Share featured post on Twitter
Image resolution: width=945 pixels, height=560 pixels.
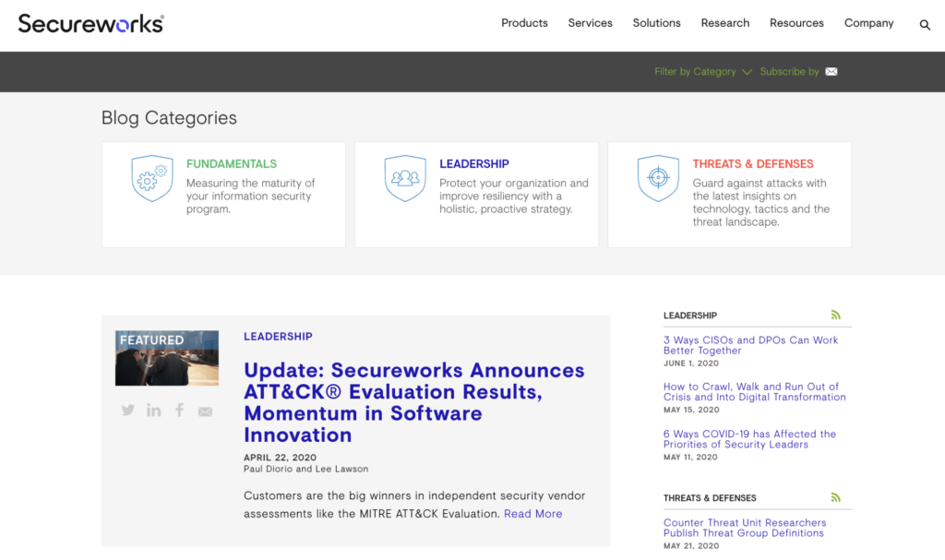(x=127, y=411)
